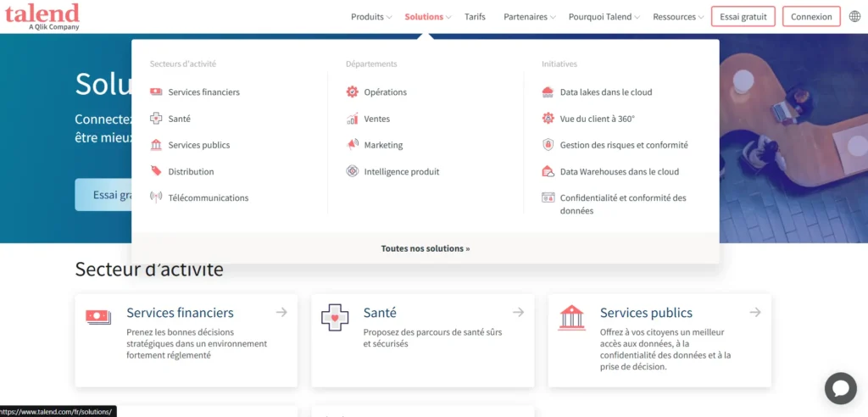Click the Data Warehouses cloud icon
This screenshot has height=417, width=868.
point(548,171)
